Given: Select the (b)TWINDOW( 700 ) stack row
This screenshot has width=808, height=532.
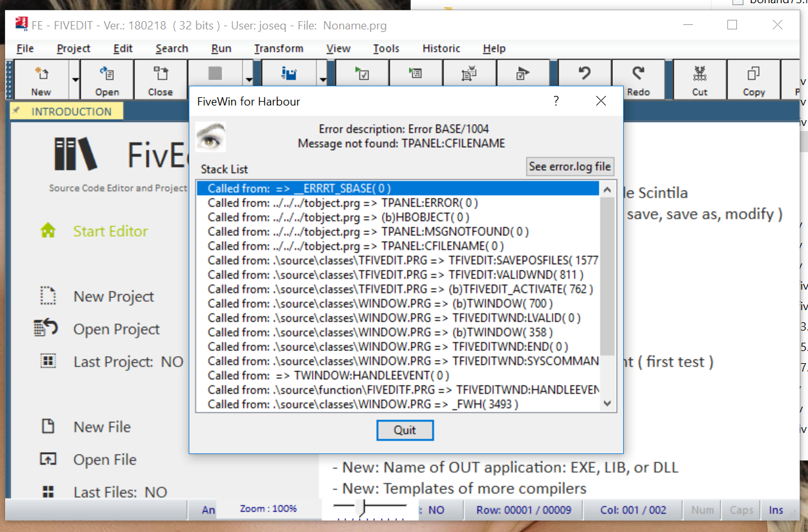Looking at the screenshot, I should pos(398,304).
